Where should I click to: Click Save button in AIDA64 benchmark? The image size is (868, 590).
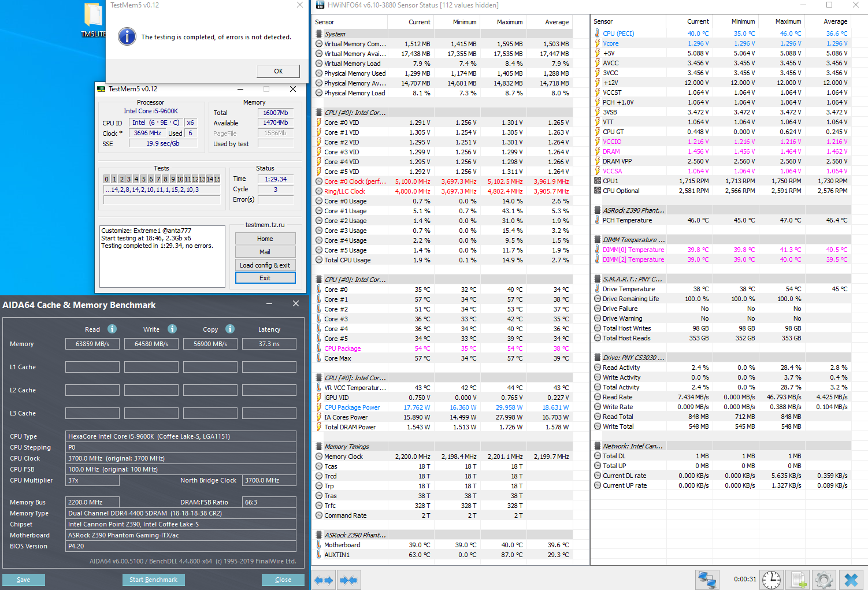coord(24,580)
